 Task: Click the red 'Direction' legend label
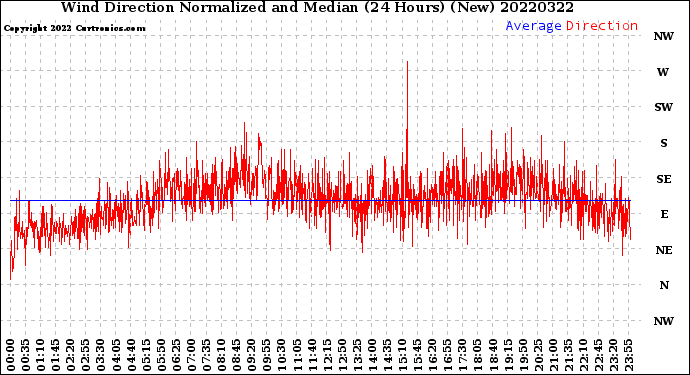[x=602, y=26]
